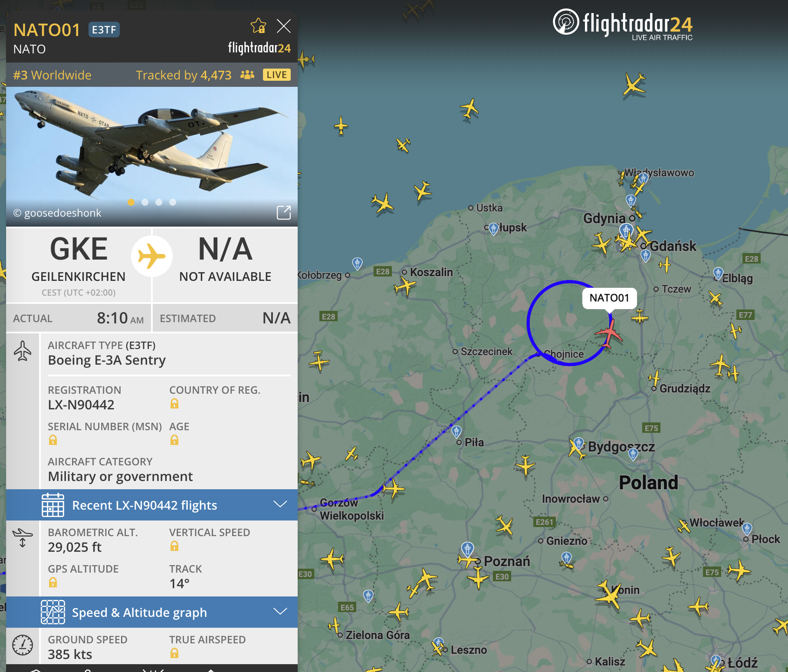Click the LIVE badge
The width and height of the screenshot is (788, 672).
click(x=276, y=75)
